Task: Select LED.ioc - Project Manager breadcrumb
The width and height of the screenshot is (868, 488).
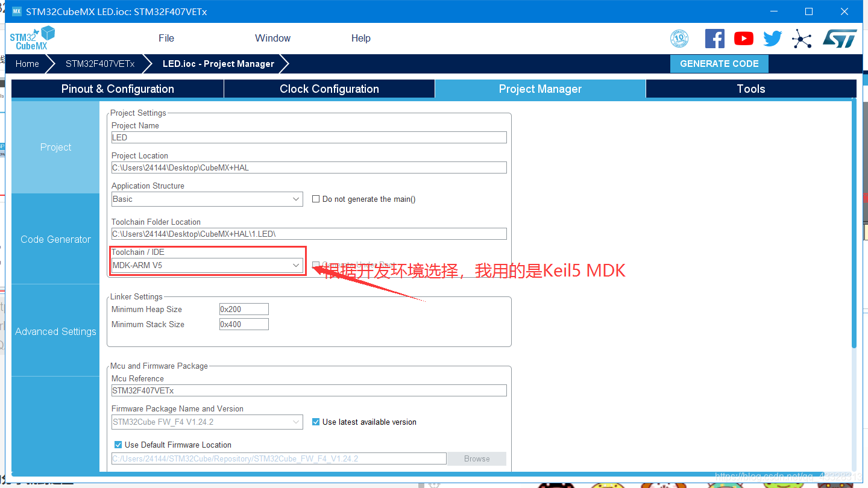Action: click(x=218, y=64)
